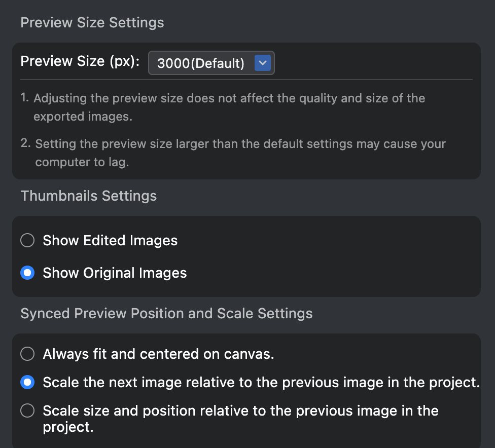Viewport: 495px width, 448px height.
Task: Click the "Show Original Images" label text
Action: pyautogui.click(x=115, y=273)
